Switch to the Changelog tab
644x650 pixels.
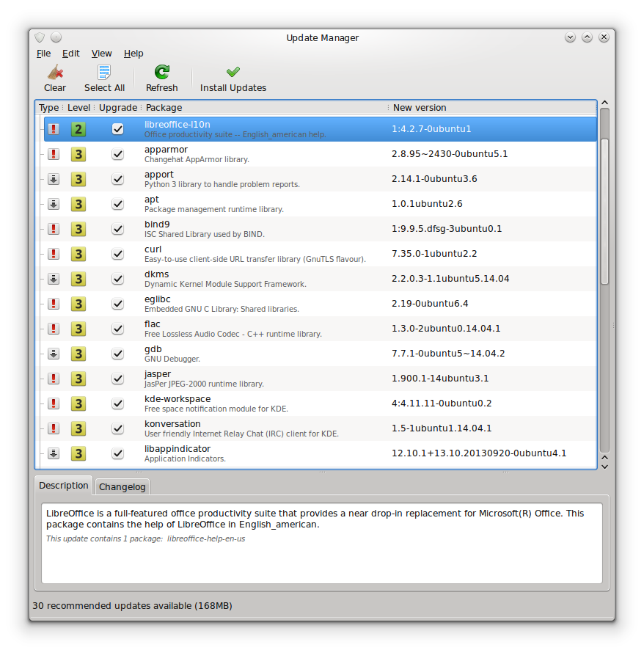[x=122, y=486]
